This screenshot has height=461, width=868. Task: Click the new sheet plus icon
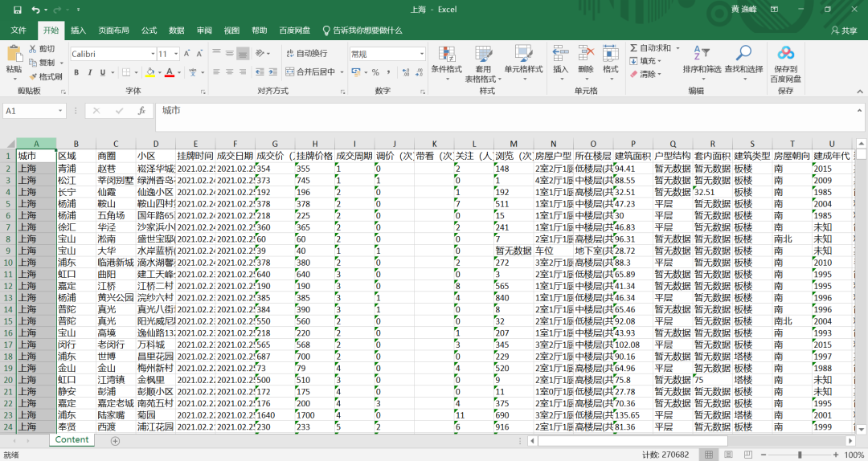click(x=115, y=441)
